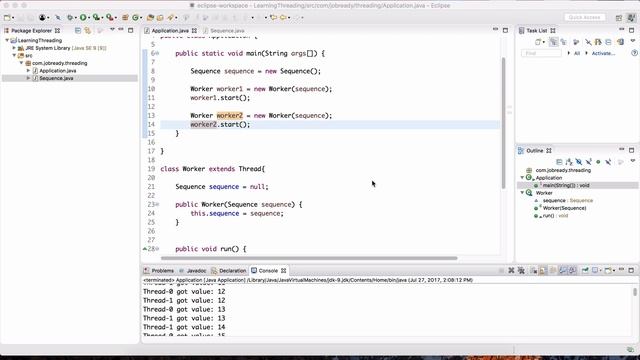Click the New file wizard toolbar icon
Screen dimensions: 640x360
tap(7, 18)
